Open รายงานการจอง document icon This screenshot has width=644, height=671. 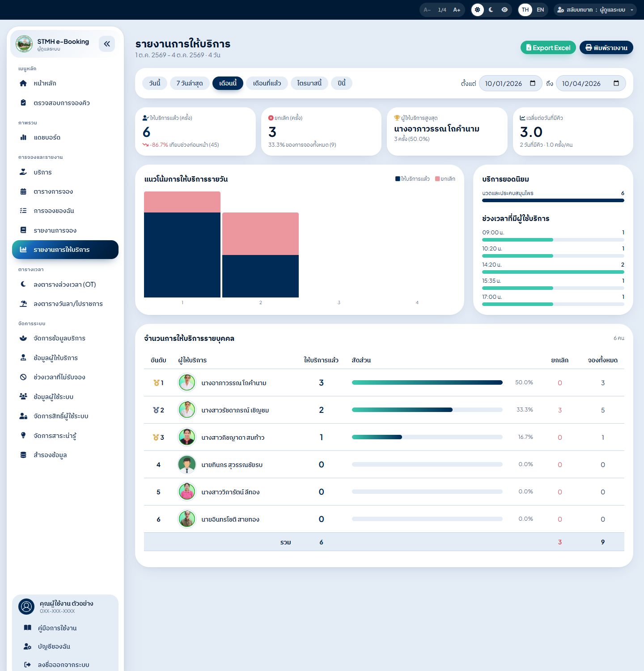(x=23, y=230)
